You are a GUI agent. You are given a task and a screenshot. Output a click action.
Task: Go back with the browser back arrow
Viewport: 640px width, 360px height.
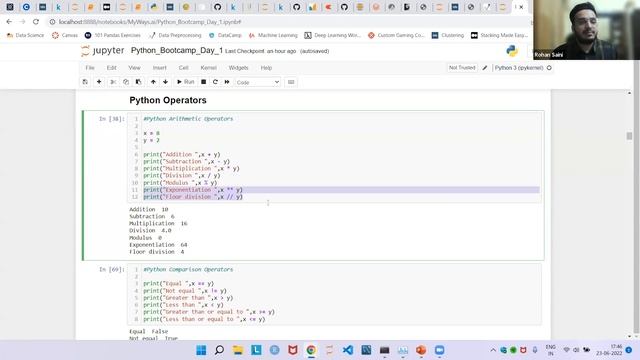click(x=9, y=22)
